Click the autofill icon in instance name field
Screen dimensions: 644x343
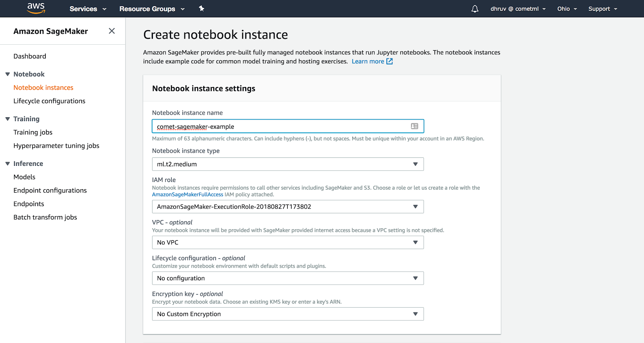pos(415,126)
